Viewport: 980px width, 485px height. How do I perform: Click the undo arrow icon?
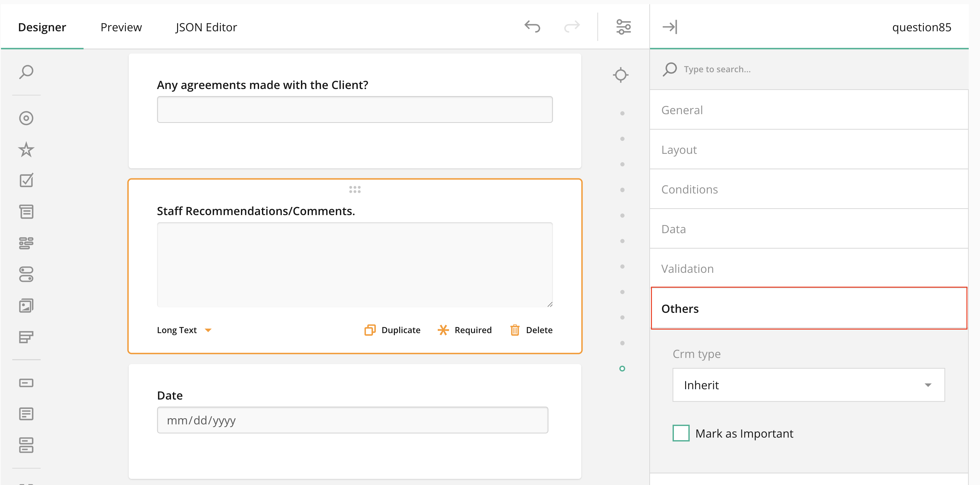532,27
